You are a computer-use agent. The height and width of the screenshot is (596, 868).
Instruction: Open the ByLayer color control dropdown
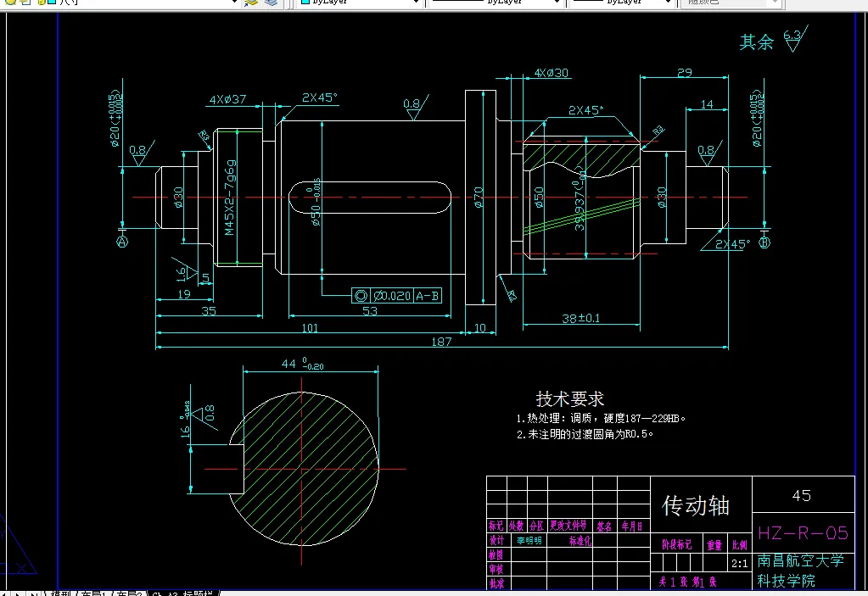pyautogui.click(x=360, y=3)
